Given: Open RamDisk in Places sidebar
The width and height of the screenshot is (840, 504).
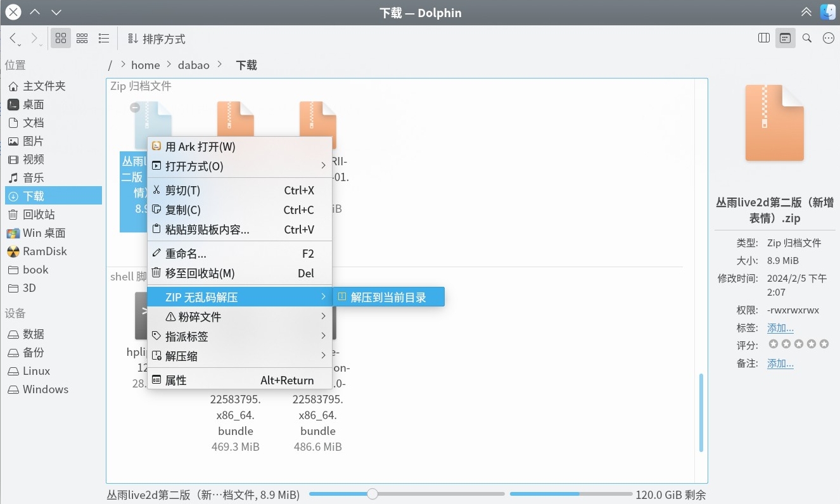Looking at the screenshot, I should pyautogui.click(x=53, y=251).
